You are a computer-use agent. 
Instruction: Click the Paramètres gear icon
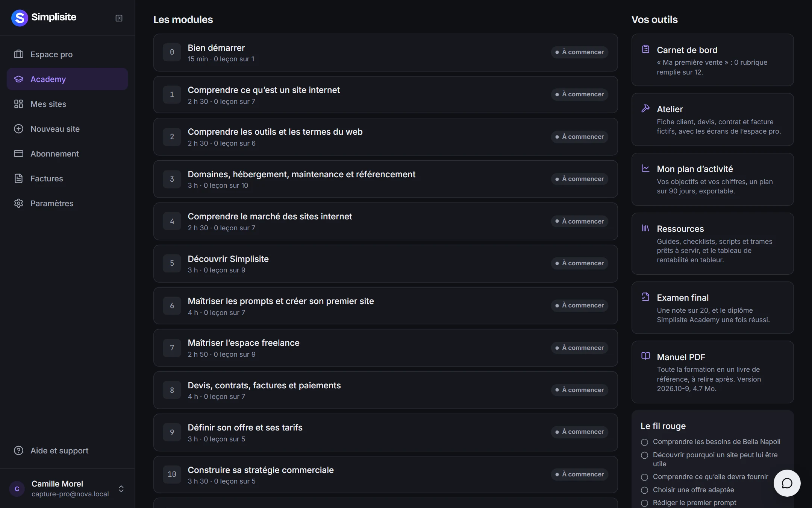point(18,203)
